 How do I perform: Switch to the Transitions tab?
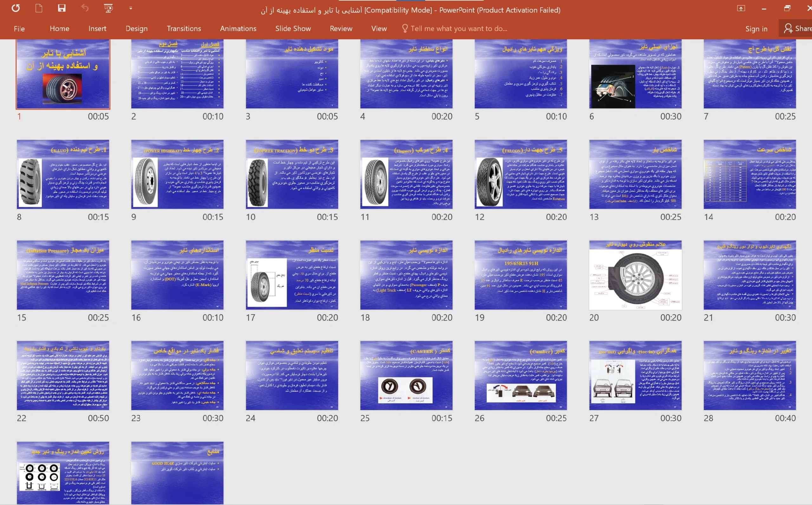[x=184, y=29]
